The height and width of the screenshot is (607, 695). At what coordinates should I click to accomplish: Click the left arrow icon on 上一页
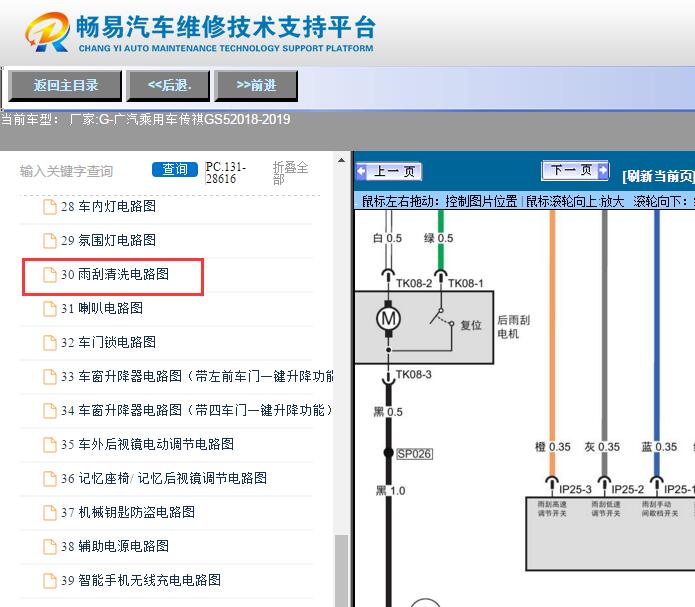362,171
